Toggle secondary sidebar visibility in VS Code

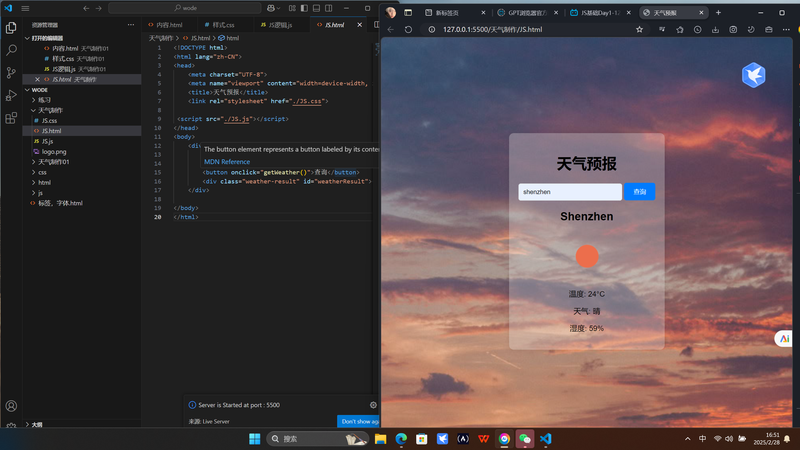[329, 8]
